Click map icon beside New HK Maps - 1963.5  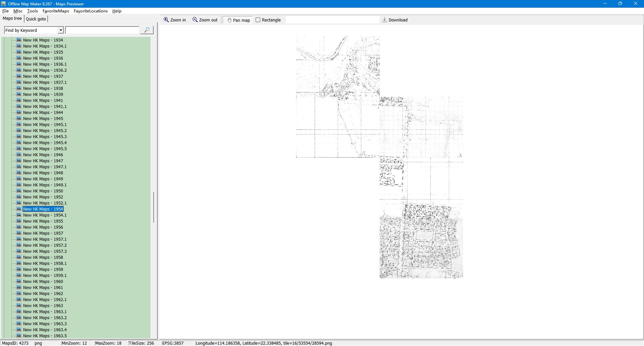point(19,336)
